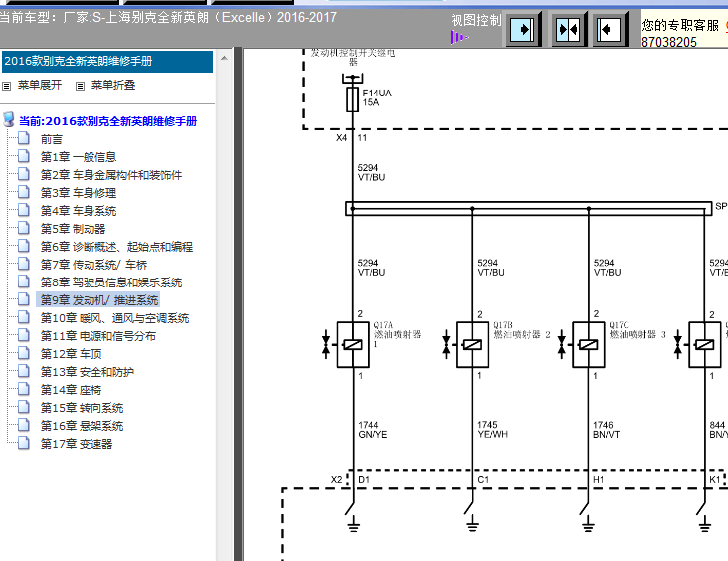Open 第1章 一般信息

coord(79,157)
